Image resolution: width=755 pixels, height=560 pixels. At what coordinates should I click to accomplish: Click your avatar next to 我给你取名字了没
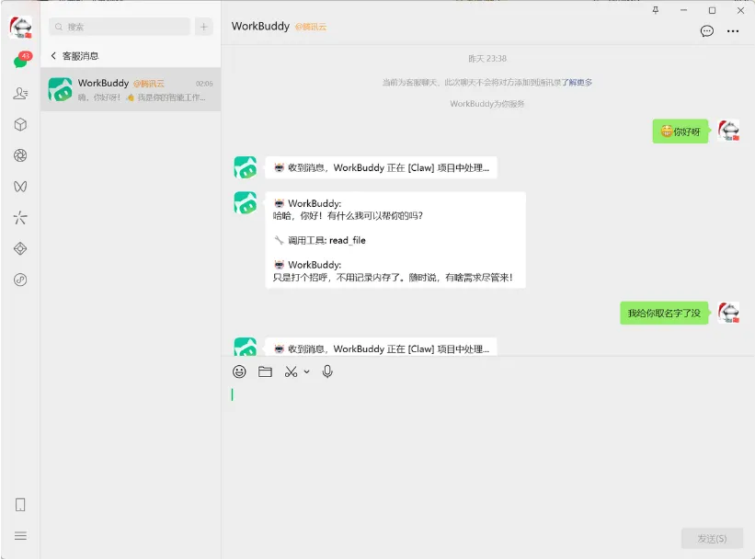tap(729, 313)
